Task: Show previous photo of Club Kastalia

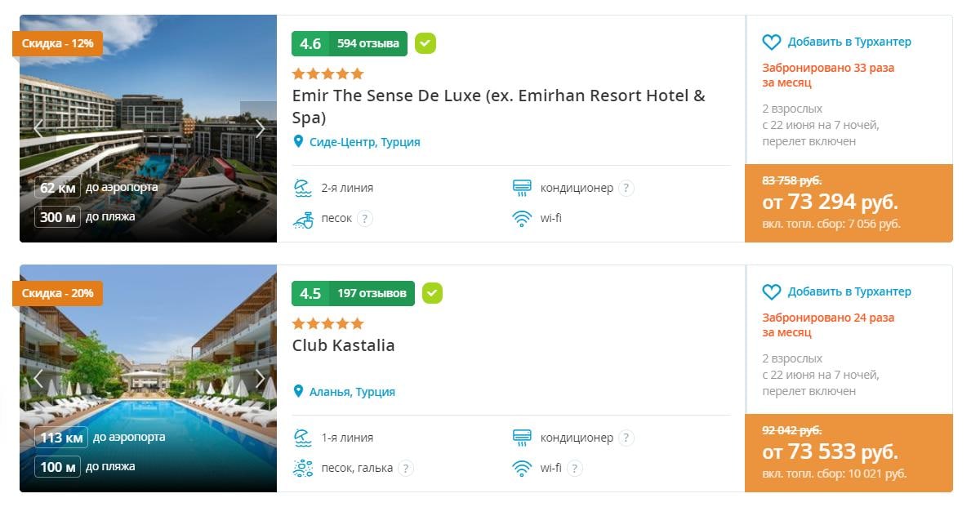Action: tap(38, 378)
